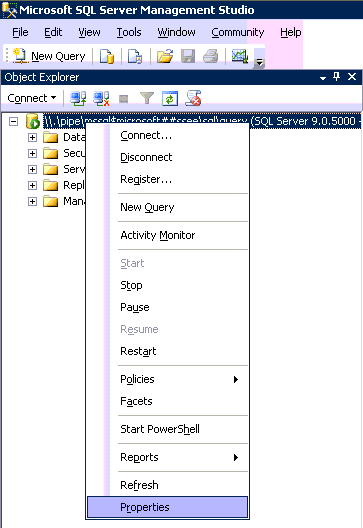Image resolution: width=363 pixels, height=528 pixels.
Task: Open the toolbar options dropdown arrow
Action: click(259, 62)
